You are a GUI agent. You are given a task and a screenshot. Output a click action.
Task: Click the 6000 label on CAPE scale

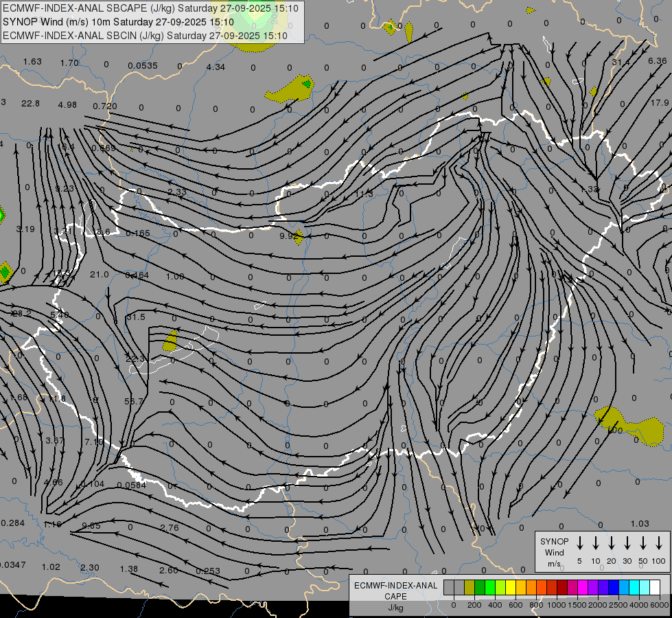[660, 605]
